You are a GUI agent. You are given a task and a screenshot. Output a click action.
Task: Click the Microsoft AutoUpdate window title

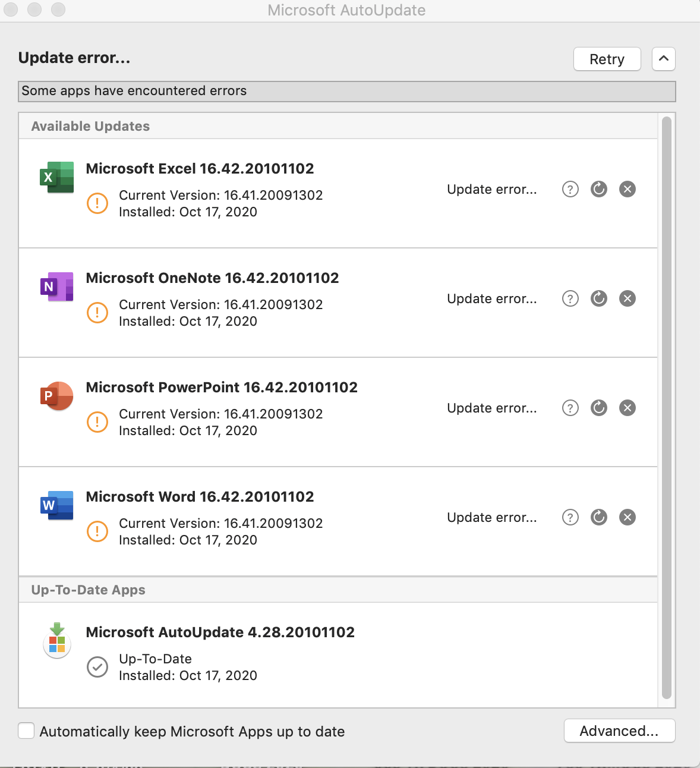pyautogui.click(x=346, y=10)
